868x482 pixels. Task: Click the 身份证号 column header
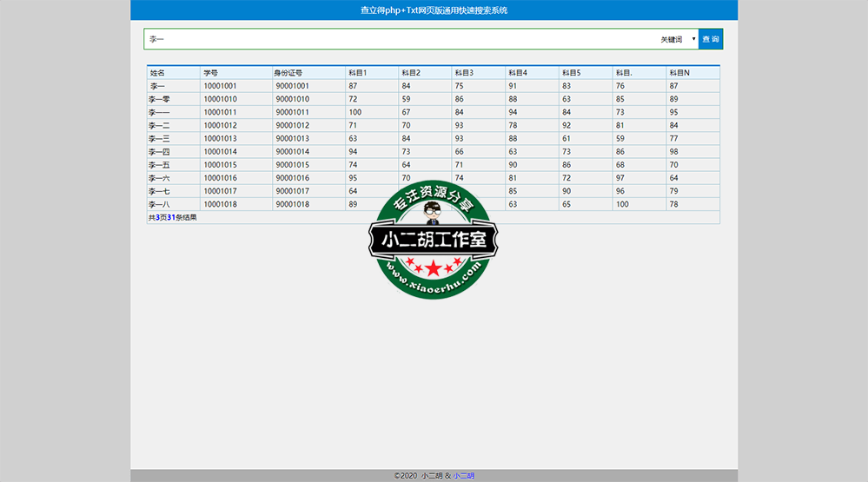coord(288,73)
